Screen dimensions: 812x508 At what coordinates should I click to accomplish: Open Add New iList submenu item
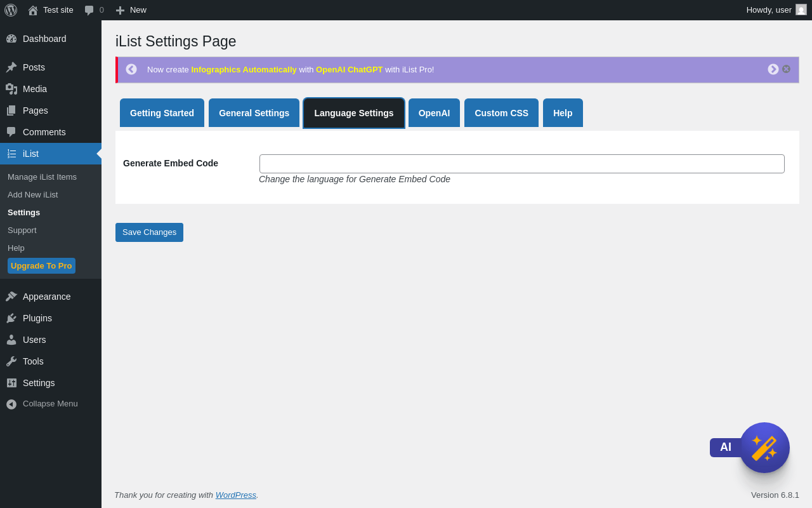32,195
